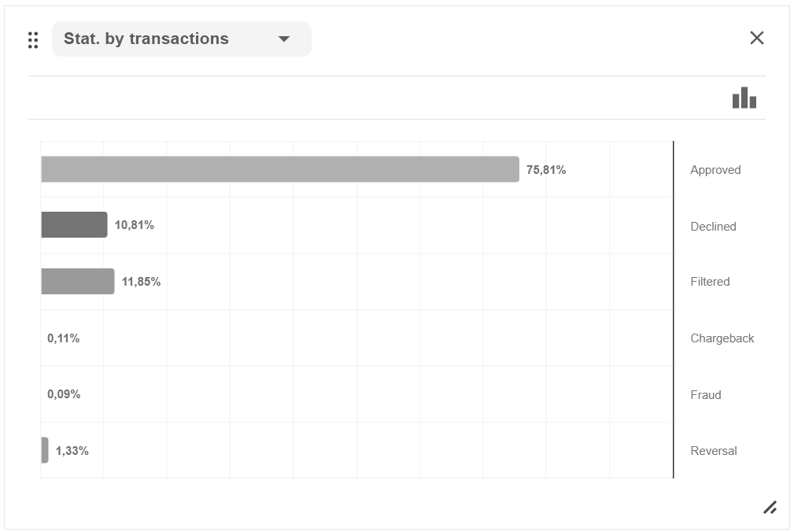Viewport: 794px width, 532px height.
Task: Click the bar chart type icon
Action: coord(744,98)
